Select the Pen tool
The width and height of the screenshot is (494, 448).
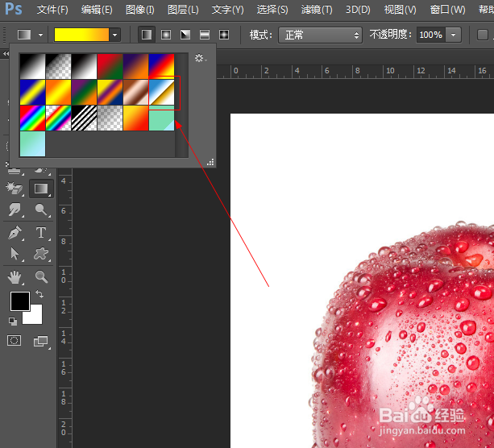click(x=15, y=233)
